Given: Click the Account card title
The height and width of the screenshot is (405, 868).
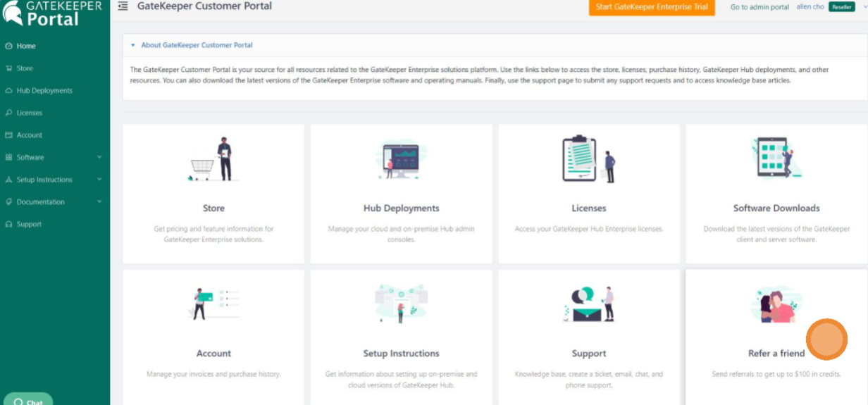Looking at the screenshot, I should (x=213, y=354).
